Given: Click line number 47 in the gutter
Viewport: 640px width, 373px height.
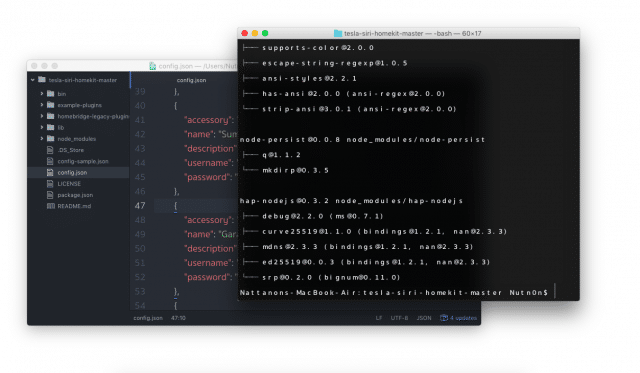Looking at the screenshot, I should (140, 206).
